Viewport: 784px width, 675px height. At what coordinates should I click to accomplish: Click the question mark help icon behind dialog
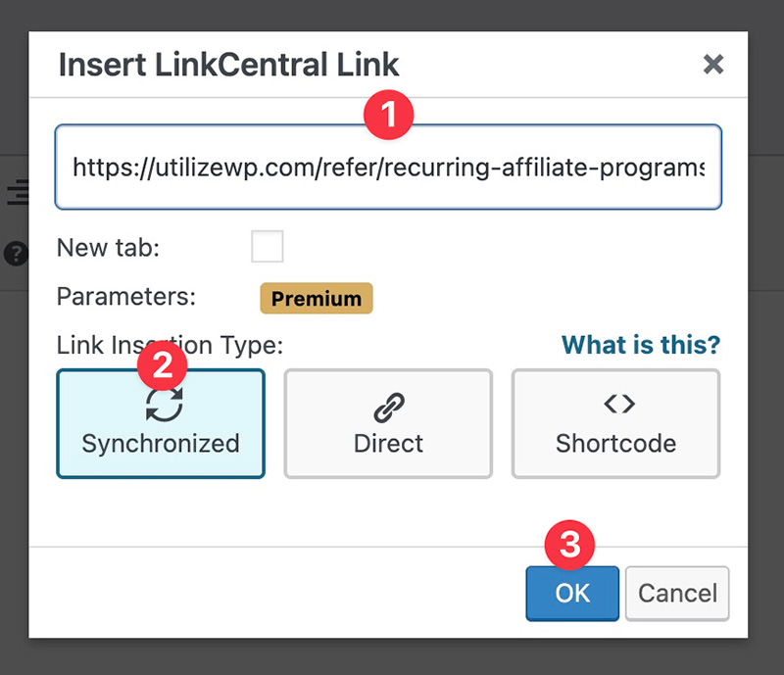coord(15,253)
